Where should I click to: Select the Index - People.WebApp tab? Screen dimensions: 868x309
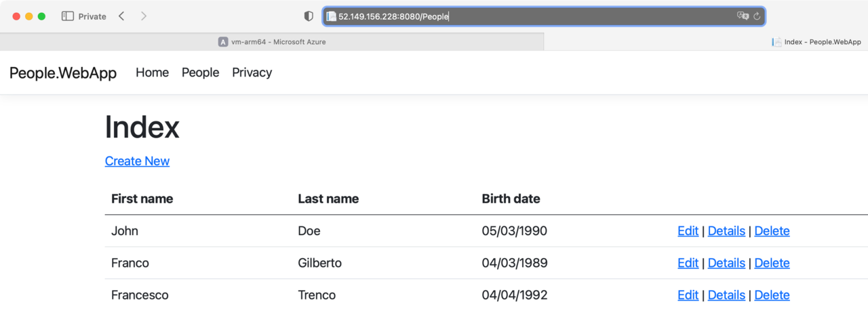click(x=817, y=42)
